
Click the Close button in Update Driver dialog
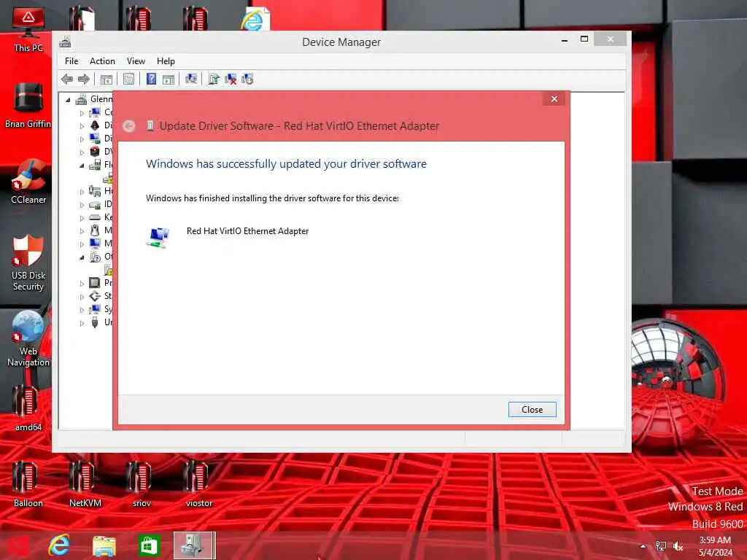pos(532,410)
